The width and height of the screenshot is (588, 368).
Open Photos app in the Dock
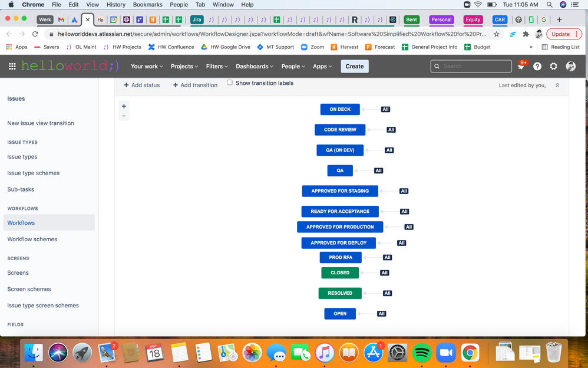(x=252, y=353)
